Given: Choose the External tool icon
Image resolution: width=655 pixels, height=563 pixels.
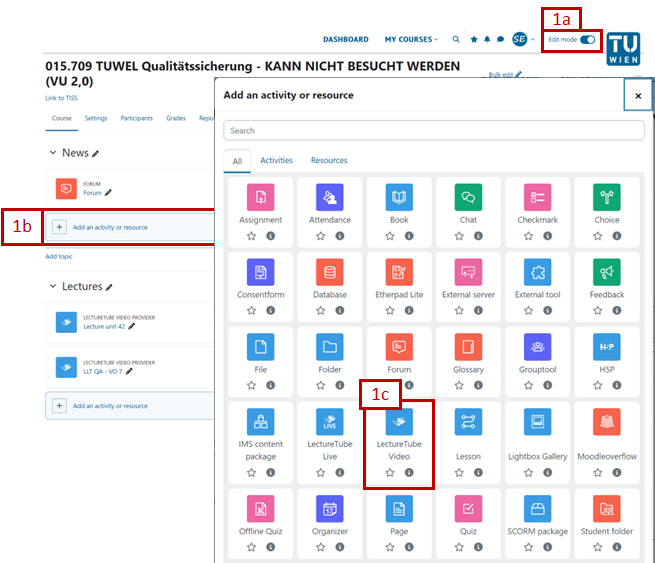Looking at the screenshot, I should pos(538,272).
